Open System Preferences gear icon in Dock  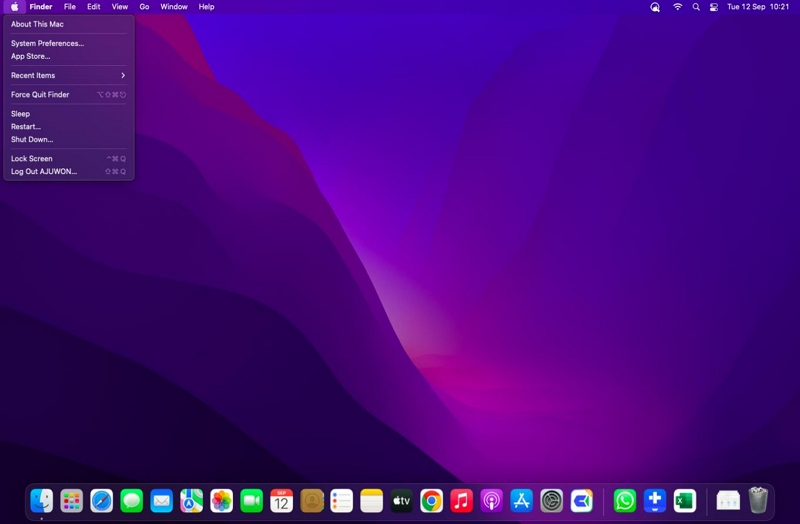(x=552, y=501)
